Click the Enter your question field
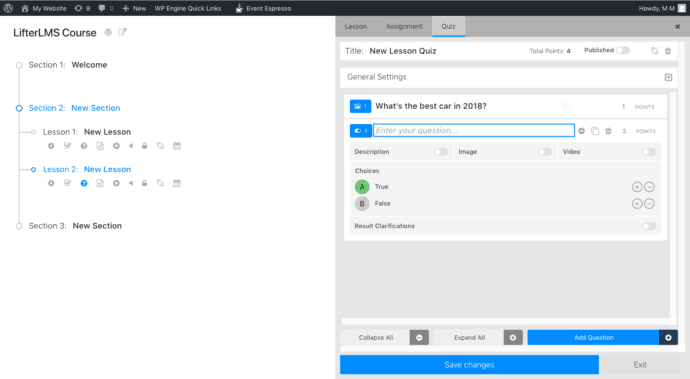This screenshot has height=379, width=690. [474, 130]
